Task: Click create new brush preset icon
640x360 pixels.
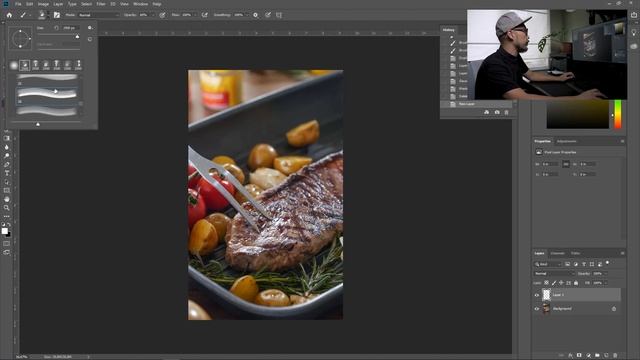Action: [x=90, y=40]
